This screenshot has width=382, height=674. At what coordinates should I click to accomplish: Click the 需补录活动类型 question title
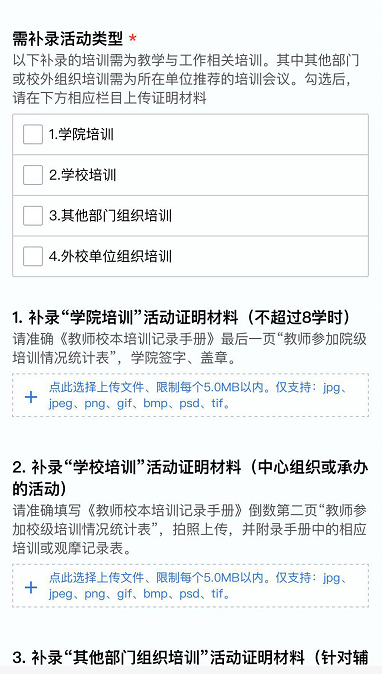pos(68,39)
